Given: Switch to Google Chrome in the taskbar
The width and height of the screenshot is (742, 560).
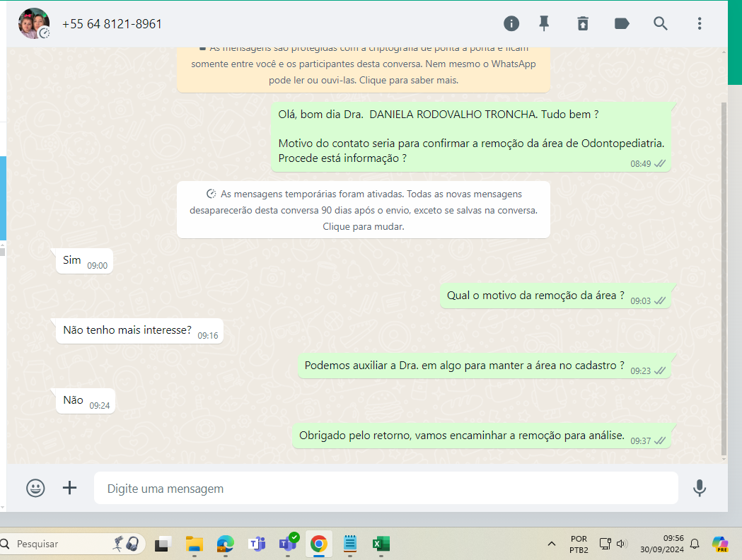Looking at the screenshot, I should point(319,544).
